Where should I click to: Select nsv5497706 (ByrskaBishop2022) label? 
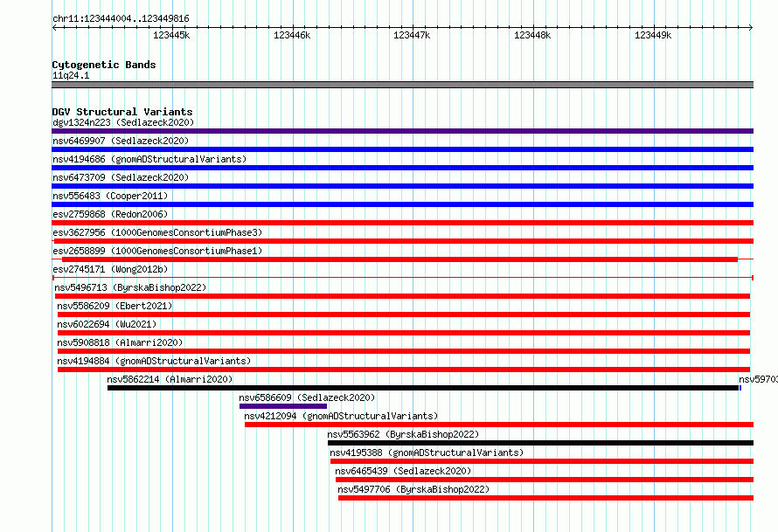(413, 489)
